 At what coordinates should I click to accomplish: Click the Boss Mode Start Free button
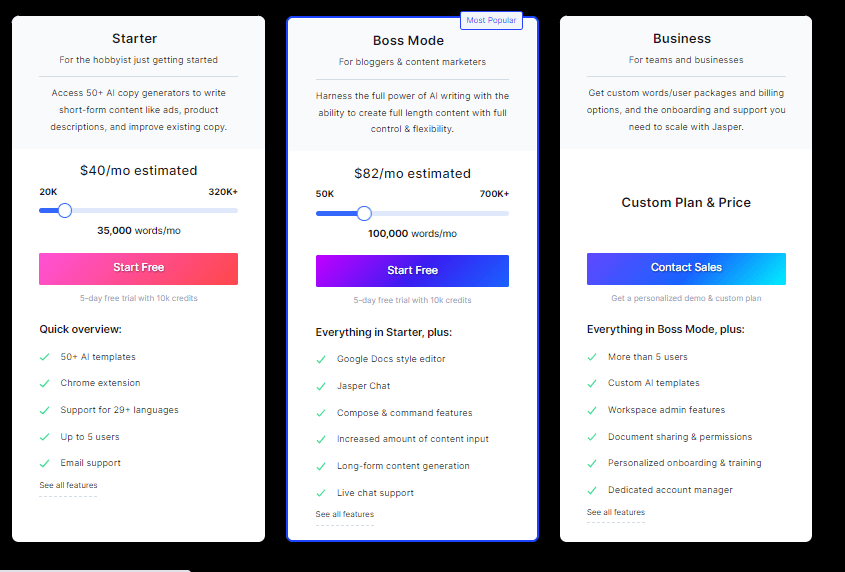click(x=412, y=271)
